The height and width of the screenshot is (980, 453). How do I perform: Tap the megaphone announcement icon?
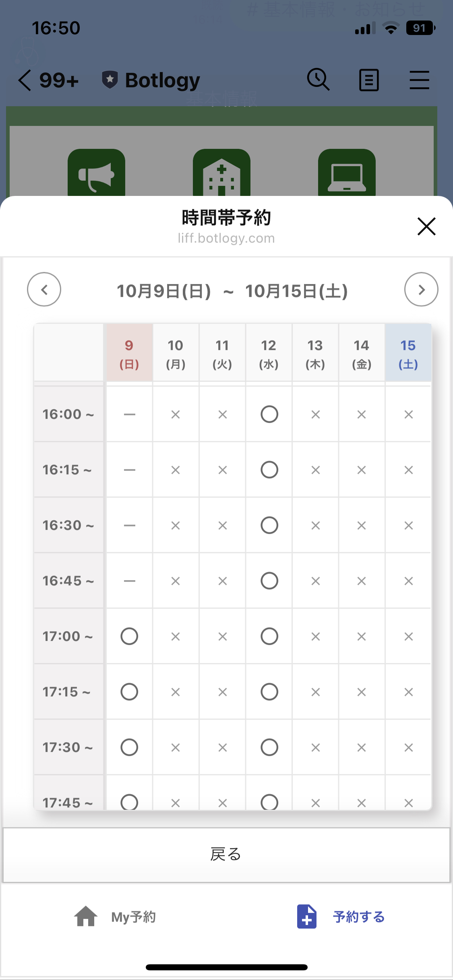tap(96, 174)
